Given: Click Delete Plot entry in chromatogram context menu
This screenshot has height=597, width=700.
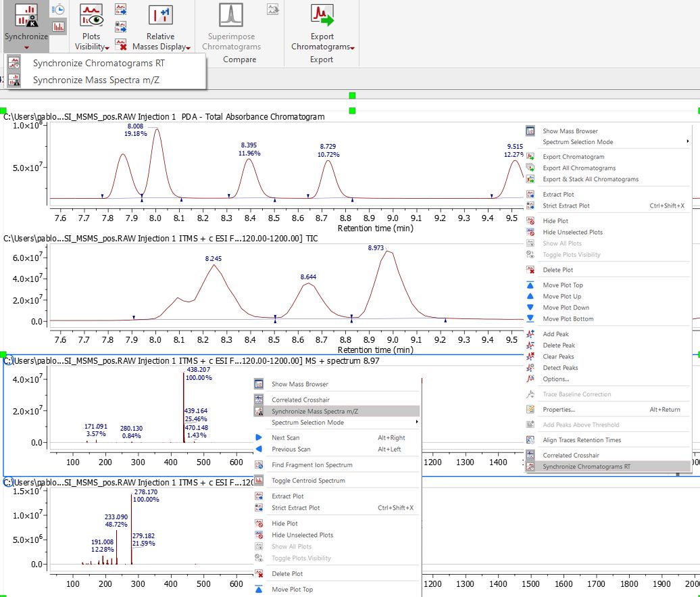Looking at the screenshot, I should tap(607, 270).
